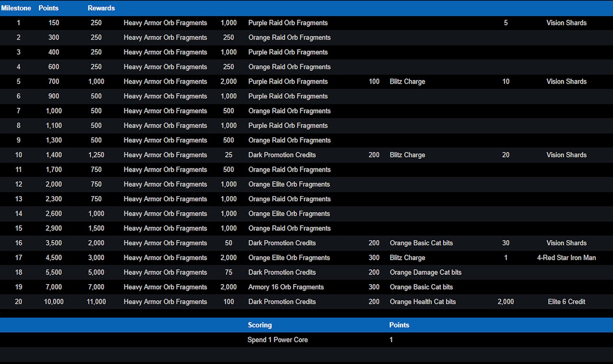Screen dimensions: 613x364
Task: Click milestone 13 points value 2,300
Action: (x=54, y=199)
